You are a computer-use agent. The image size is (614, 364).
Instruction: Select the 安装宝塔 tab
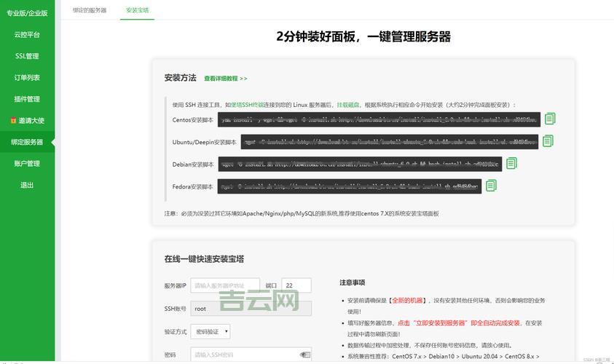138,10
